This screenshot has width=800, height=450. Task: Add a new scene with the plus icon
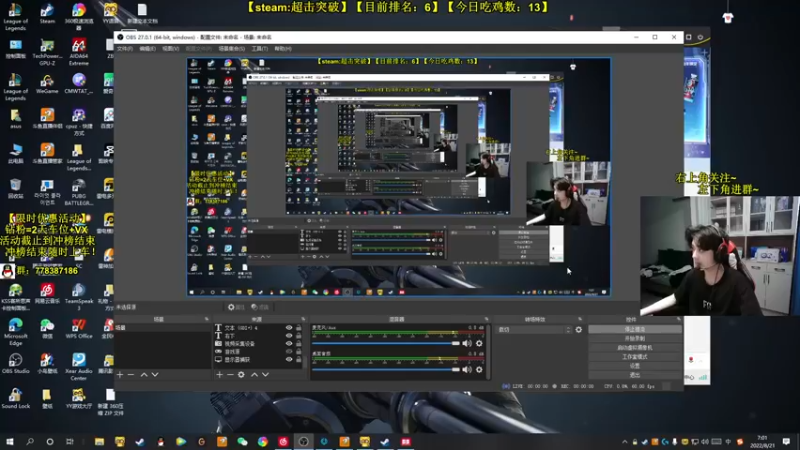coord(120,374)
